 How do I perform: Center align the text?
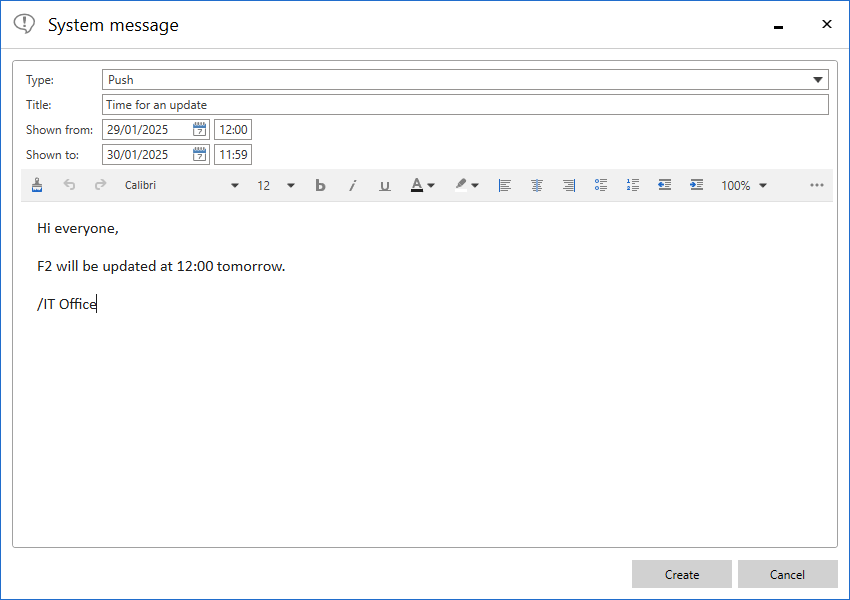(x=537, y=185)
